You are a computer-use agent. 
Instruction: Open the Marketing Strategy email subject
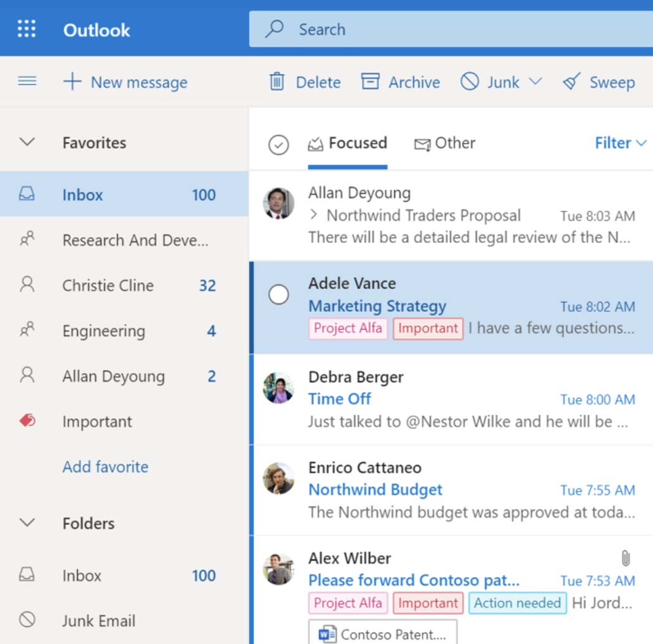click(377, 306)
